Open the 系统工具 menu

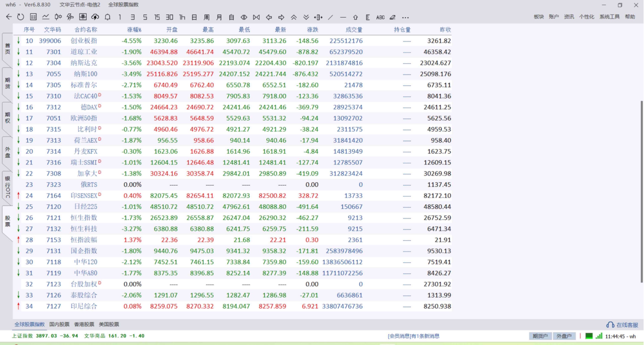coord(609,17)
